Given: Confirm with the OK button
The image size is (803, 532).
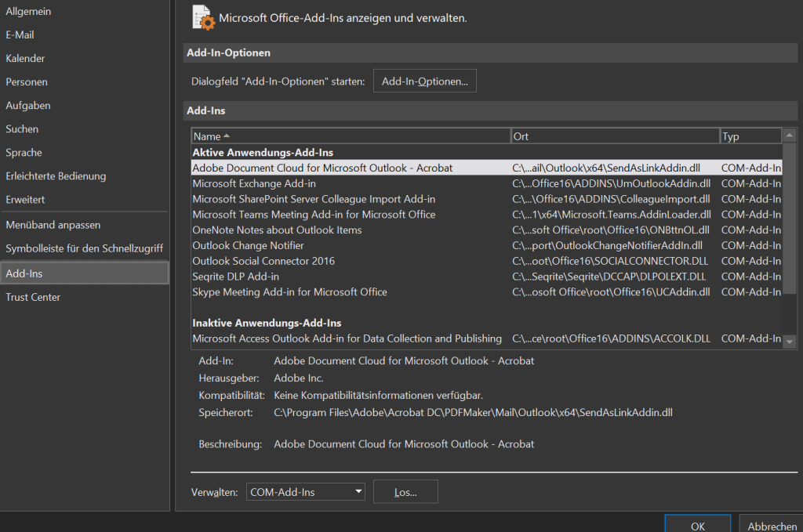Looking at the screenshot, I should coord(697,525).
